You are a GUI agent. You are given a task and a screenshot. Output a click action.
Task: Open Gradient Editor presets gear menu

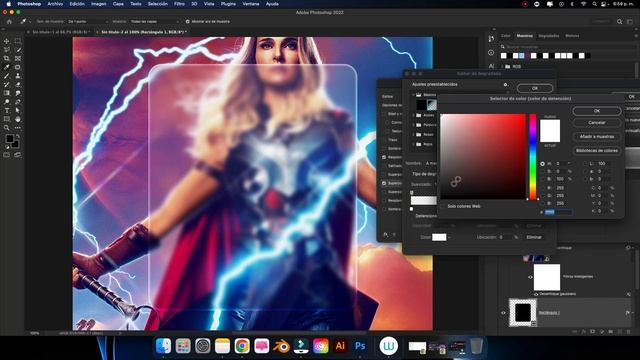click(x=505, y=84)
